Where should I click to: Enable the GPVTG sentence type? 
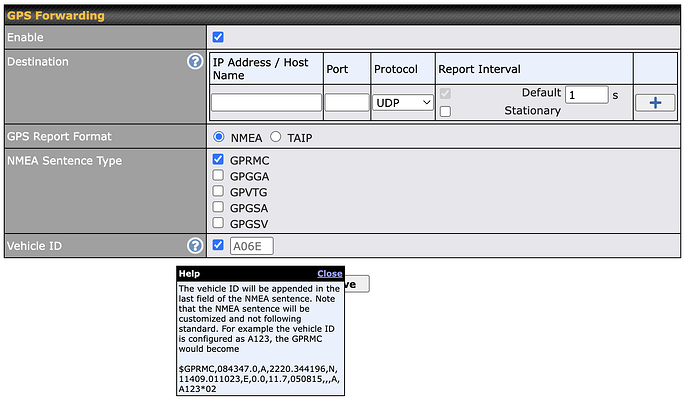[219, 191]
